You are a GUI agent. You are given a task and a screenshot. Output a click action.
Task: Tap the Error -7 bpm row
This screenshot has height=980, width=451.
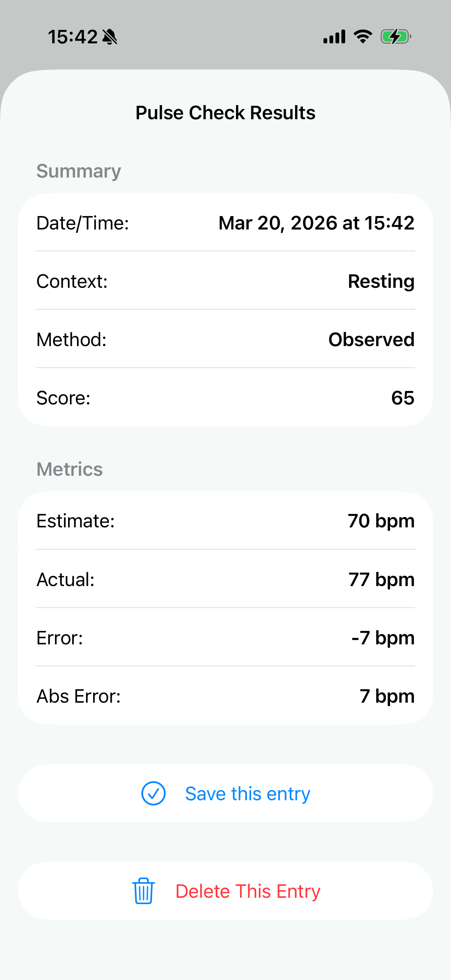point(225,638)
